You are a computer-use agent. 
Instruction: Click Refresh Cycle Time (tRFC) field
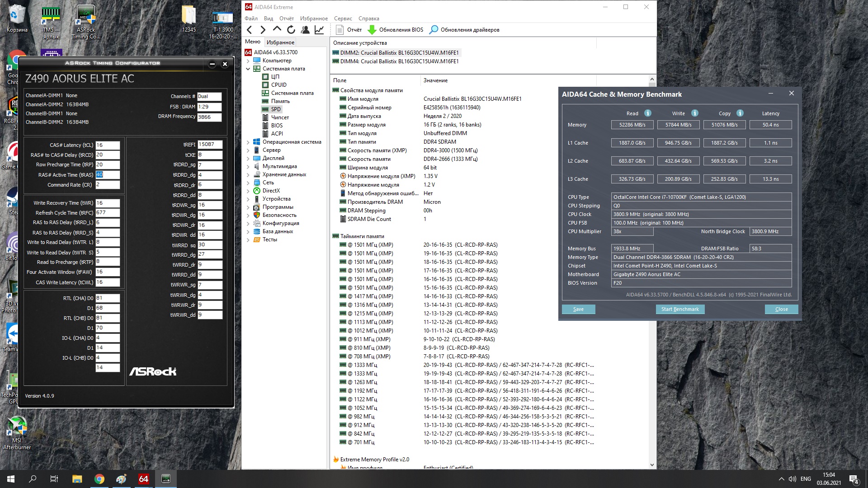[108, 212]
